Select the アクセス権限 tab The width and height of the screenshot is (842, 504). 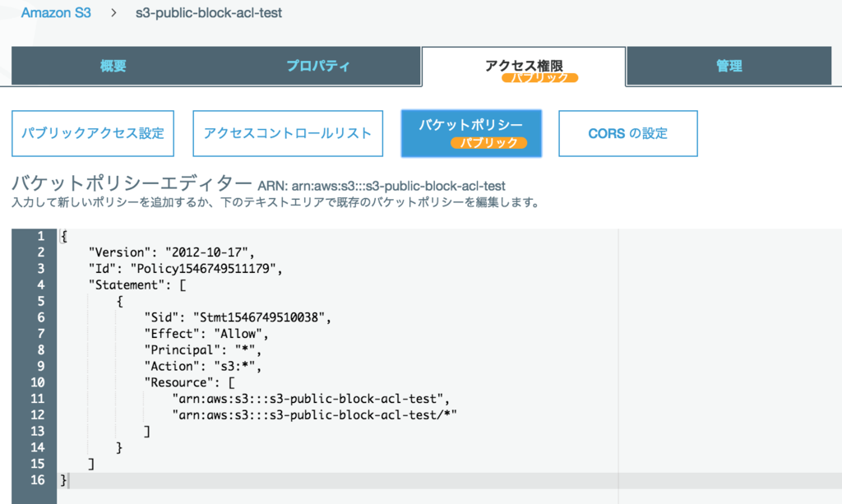pyautogui.click(x=524, y=66)
